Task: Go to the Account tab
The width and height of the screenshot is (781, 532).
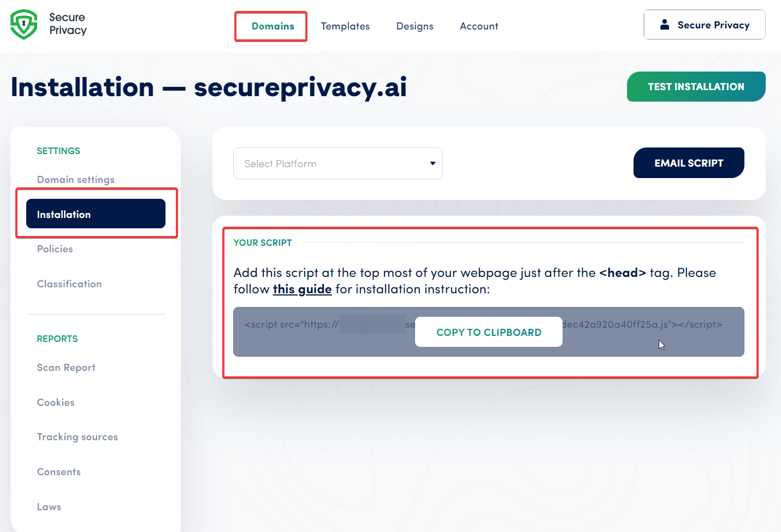Action: pyautogui.click(x=478, y=26)
